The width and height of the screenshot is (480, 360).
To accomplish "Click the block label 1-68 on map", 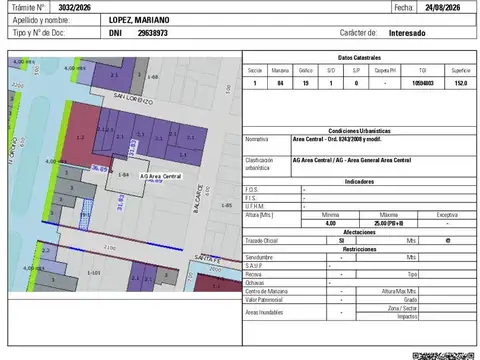I will pos(153,77).
